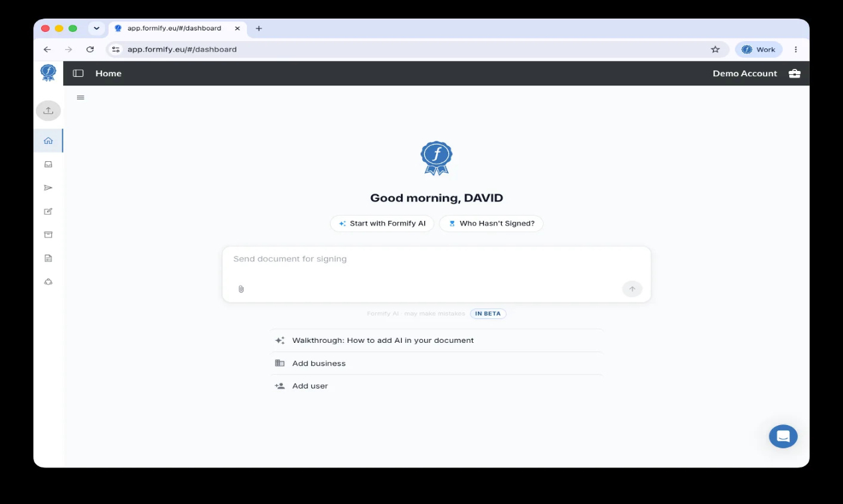Click the Home title in header

[108, 74]
